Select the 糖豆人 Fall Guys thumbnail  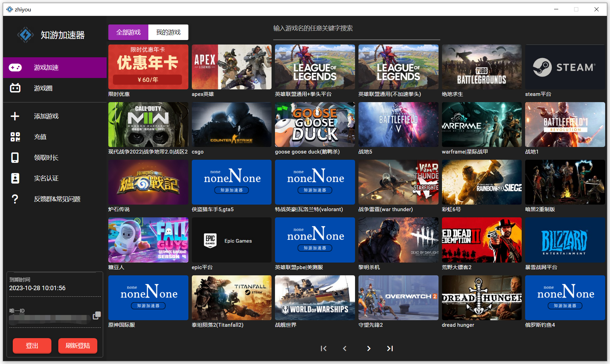pyautogui.click(x=148, y=240)
